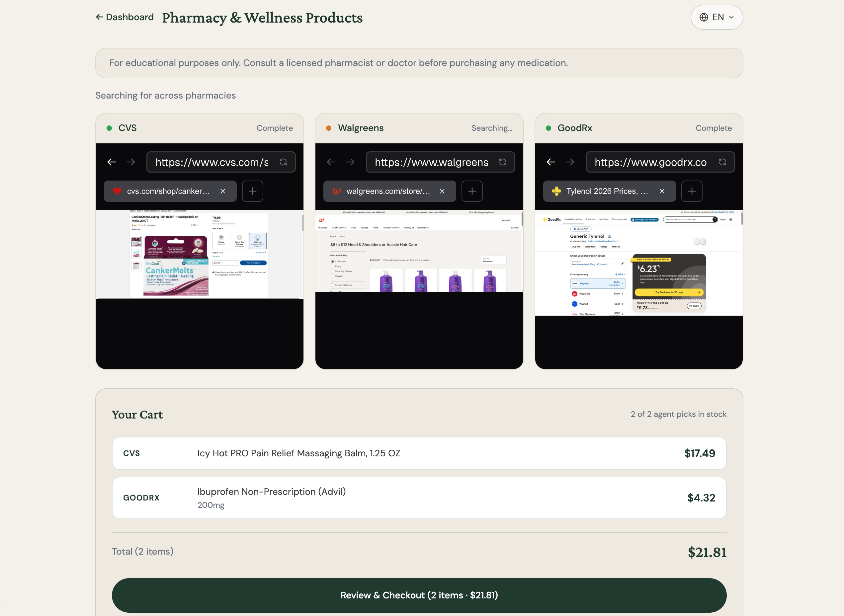Image resolution: width=844 pixels, height=616 pixels.
Task: Open a new tab in CVS panel
Action: point(252,191)
